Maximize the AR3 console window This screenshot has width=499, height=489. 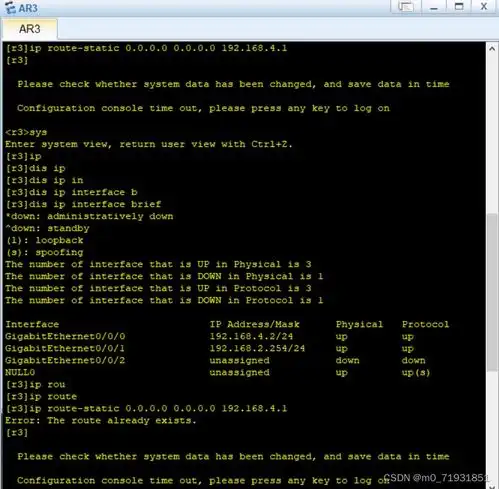tap(459, 7)
